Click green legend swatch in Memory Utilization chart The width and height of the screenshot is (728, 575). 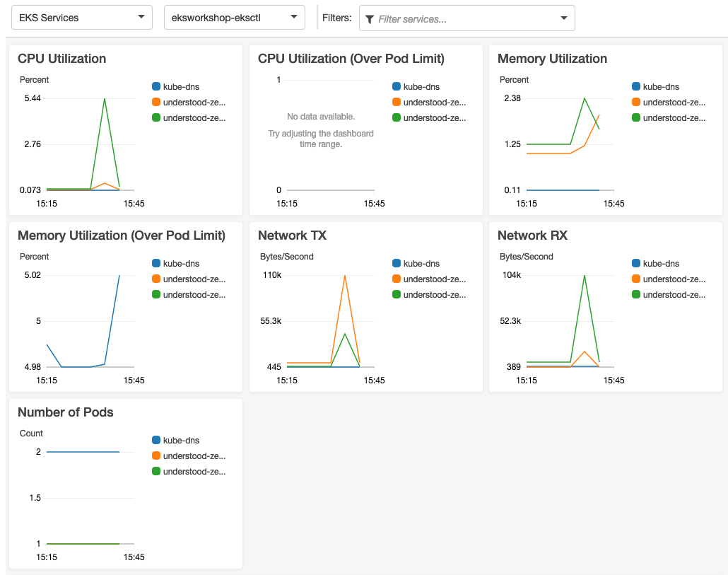pos(636,118)
